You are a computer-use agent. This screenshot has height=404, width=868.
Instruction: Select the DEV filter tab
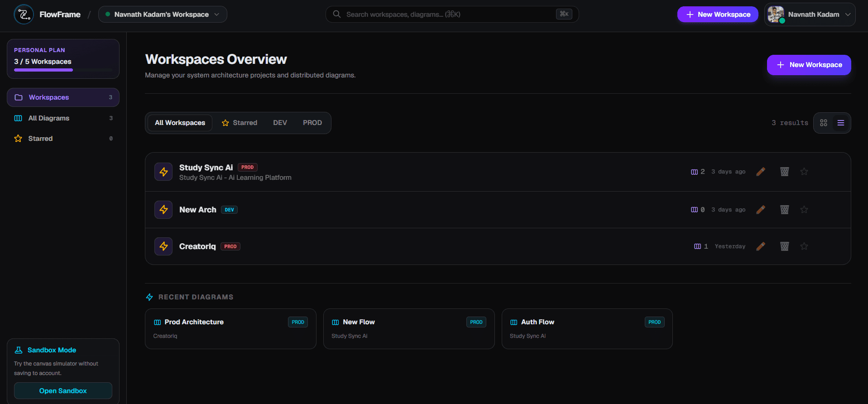click(x=280, y=123)
